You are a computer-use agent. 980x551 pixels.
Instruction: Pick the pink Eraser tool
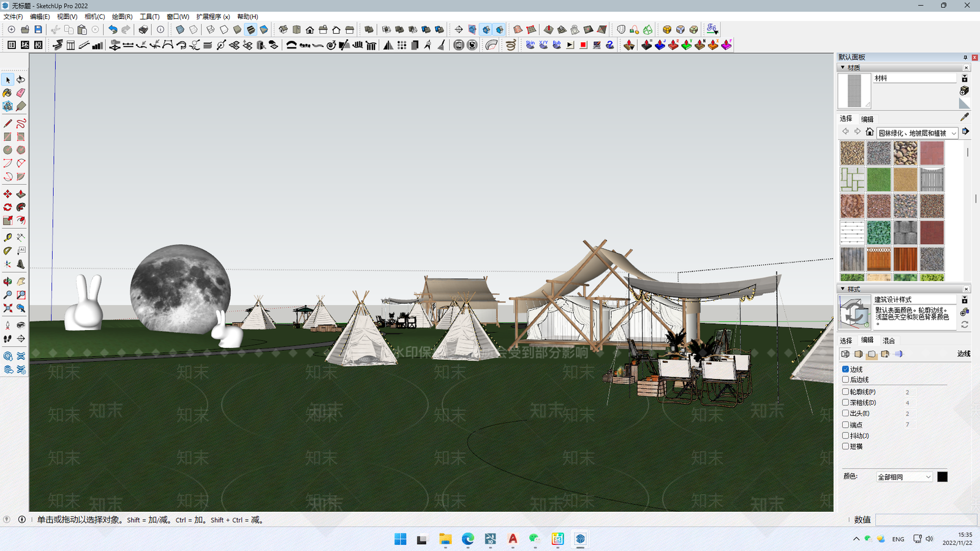pyautogui.click(x=21, y=93)
